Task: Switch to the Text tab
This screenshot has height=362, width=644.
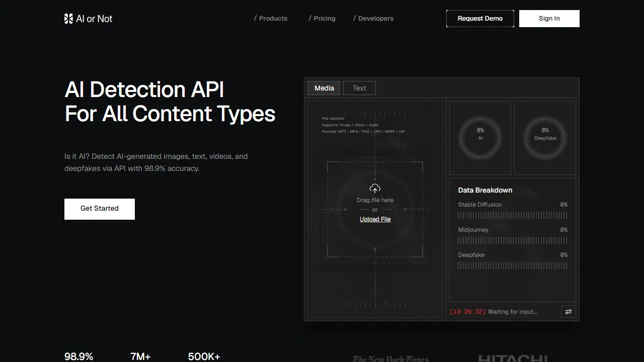Action: (x=359, y=88)
